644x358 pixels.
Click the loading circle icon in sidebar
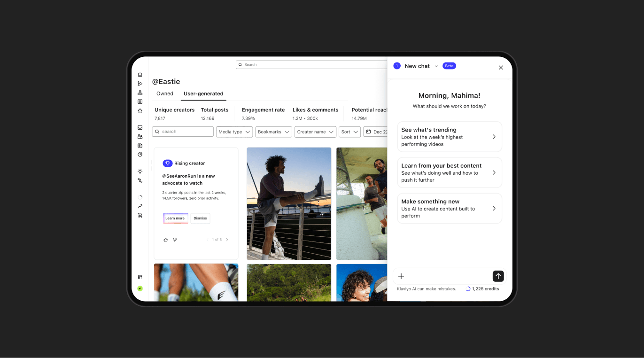140,197
